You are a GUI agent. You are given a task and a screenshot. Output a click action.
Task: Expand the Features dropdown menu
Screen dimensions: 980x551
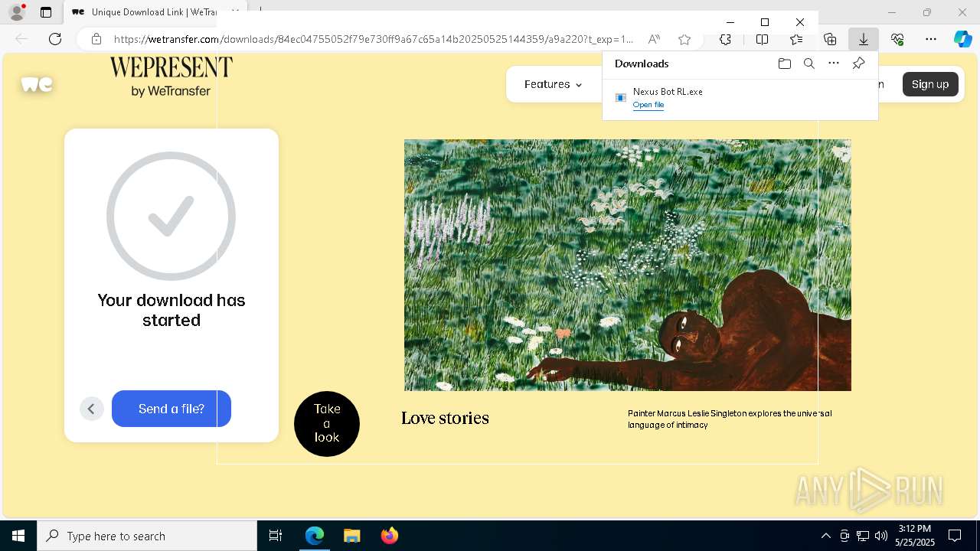pyautogui.click(x=554, y=84)
